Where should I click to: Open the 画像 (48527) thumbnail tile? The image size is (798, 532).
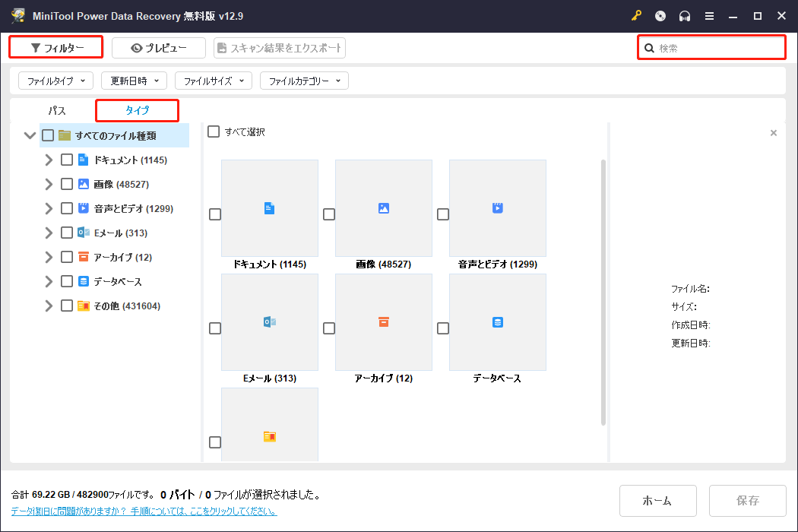click(384, 208)
